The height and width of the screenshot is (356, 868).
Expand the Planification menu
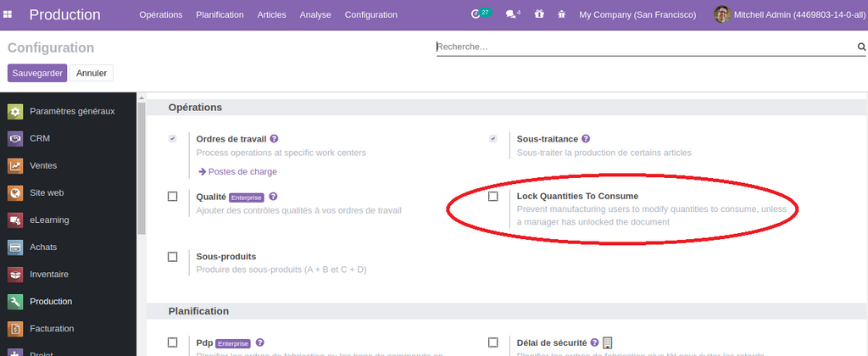[220, 14]
